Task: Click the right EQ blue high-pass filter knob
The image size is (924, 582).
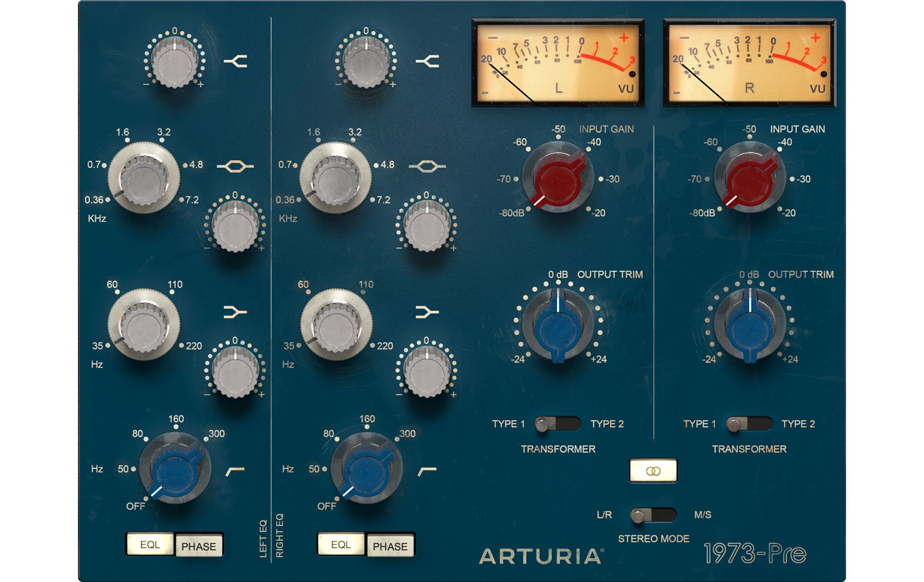Action: point(366,468)
